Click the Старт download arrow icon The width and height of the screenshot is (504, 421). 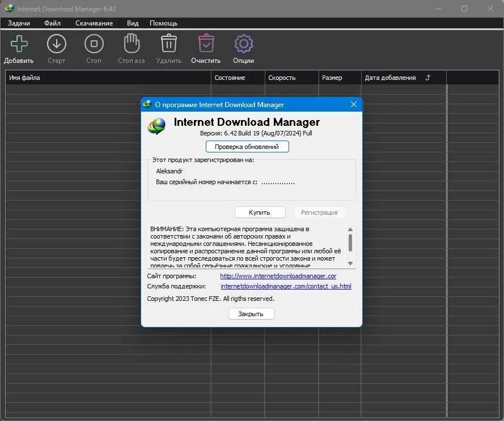tap(57, 44)
